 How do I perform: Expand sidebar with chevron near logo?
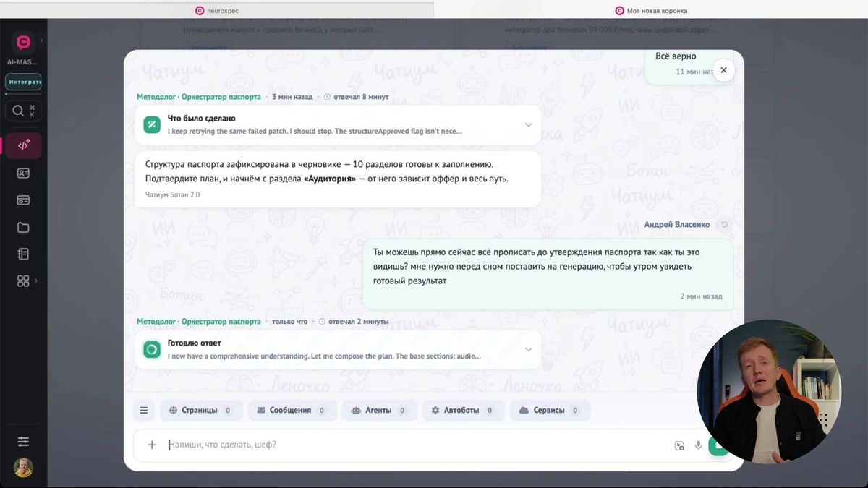(42, 40)
